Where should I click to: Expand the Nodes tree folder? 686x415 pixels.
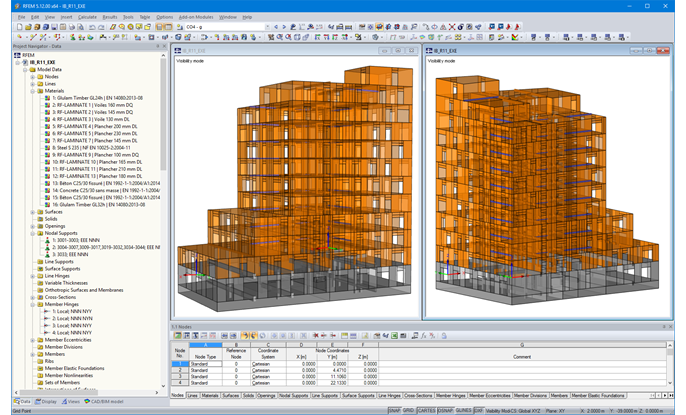(x=32, y=77)
